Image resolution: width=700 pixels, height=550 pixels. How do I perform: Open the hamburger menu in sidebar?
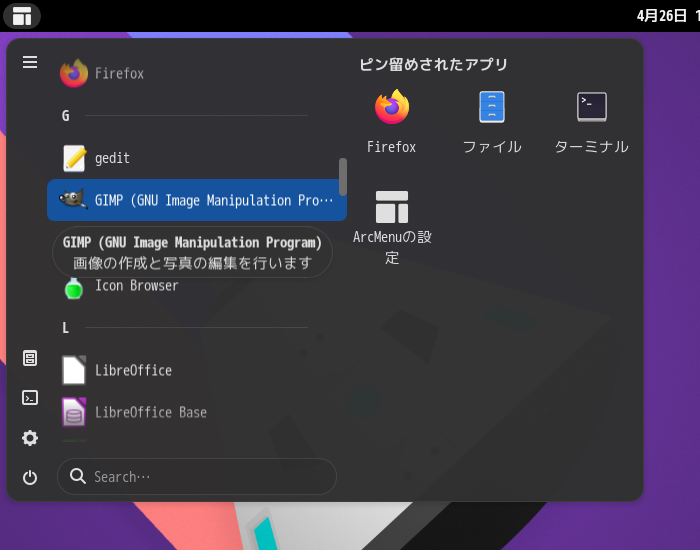pyautogui.click(x=30, y=62)
